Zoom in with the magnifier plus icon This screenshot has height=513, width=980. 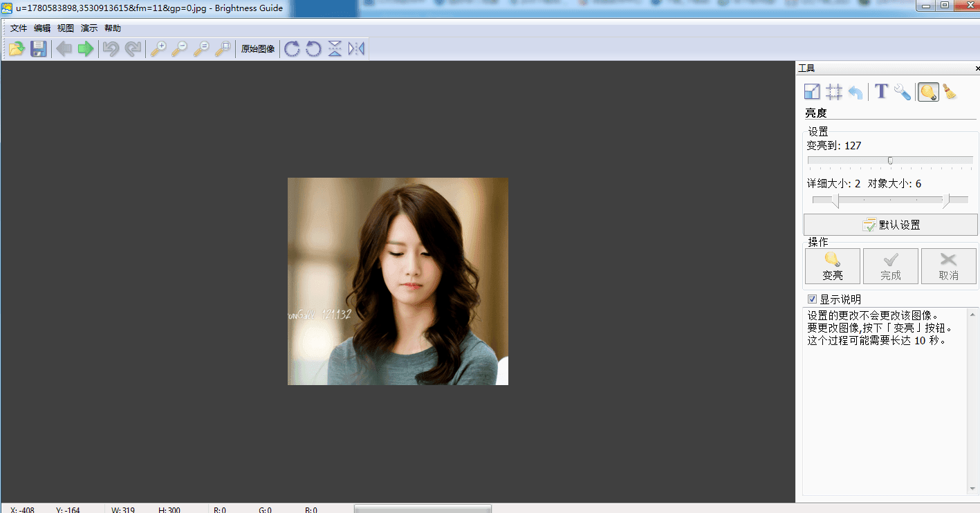(158, 49)
